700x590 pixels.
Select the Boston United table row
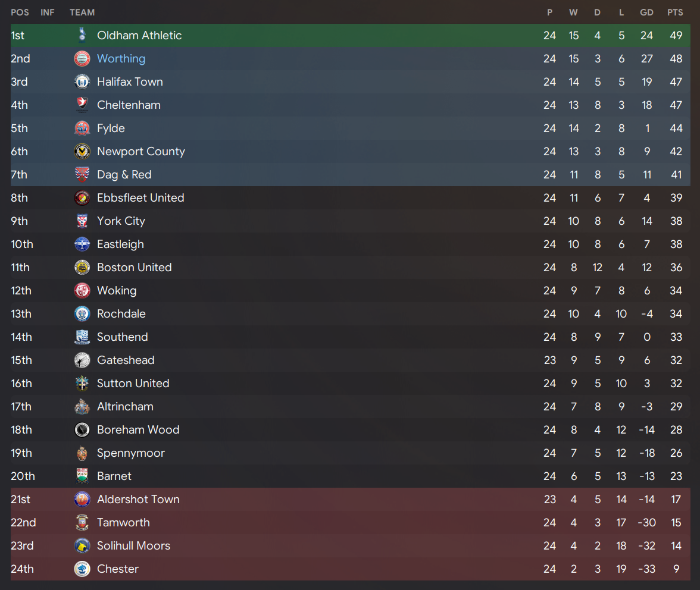pos(351,267)
